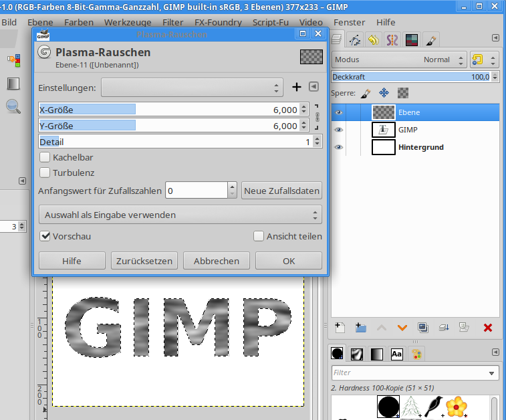Screen dimensions: 506x420
Task: Click the Abbrechen button
Action: pos(217,261)
